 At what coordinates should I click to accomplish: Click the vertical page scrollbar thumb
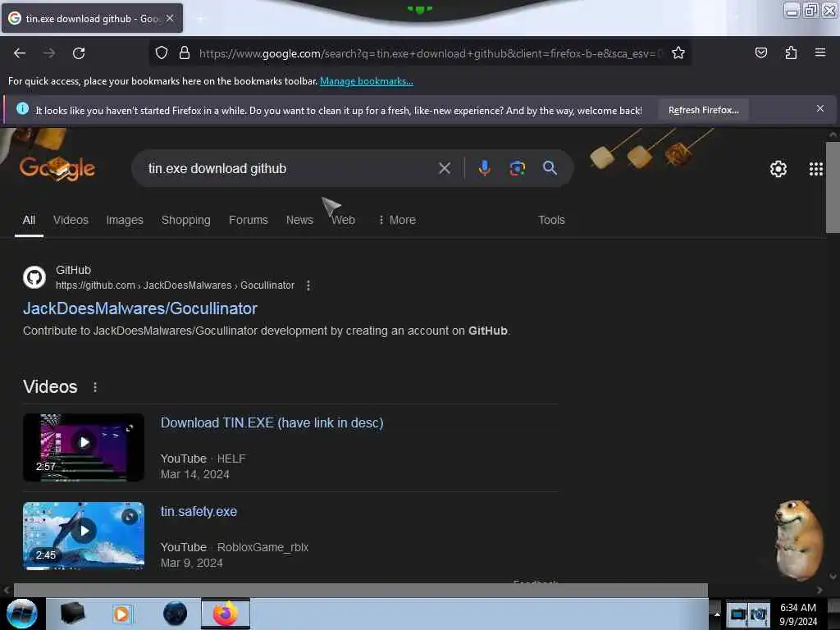pos(833,188)
